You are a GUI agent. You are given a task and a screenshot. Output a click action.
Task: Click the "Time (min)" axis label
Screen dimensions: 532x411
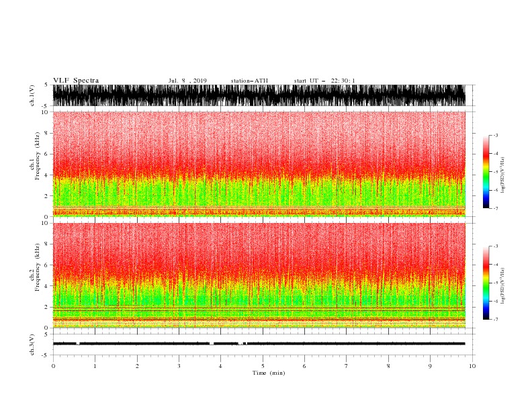point(269,373)
